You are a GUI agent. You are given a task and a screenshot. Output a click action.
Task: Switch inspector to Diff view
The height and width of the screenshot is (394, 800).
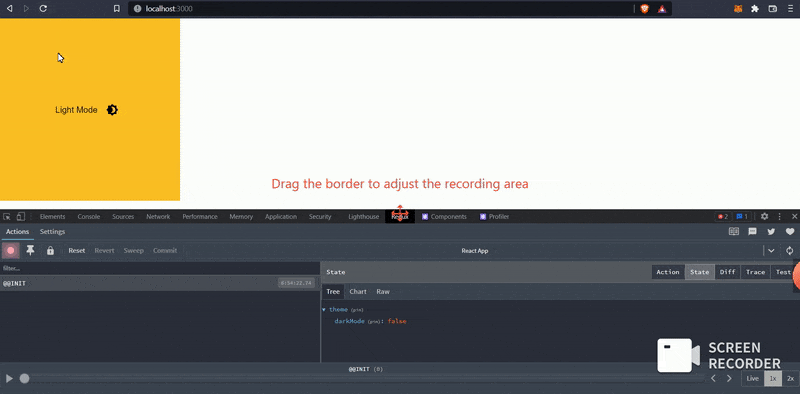click(x=728, y=272)
